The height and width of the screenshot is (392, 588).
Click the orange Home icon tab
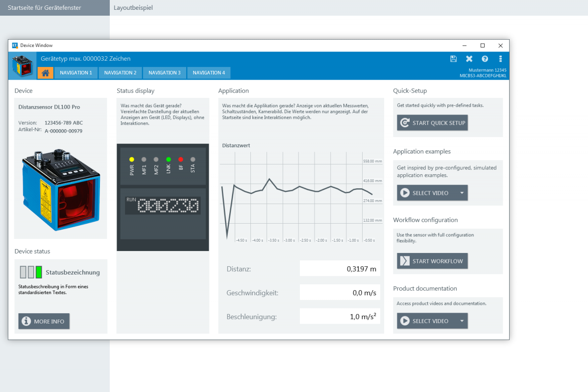click(x=46, y=73)
